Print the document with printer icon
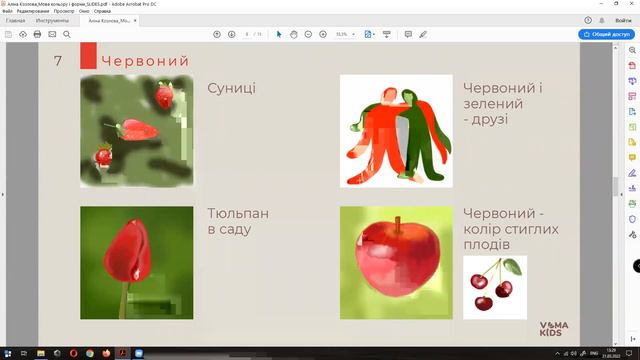 coord(37,34)
